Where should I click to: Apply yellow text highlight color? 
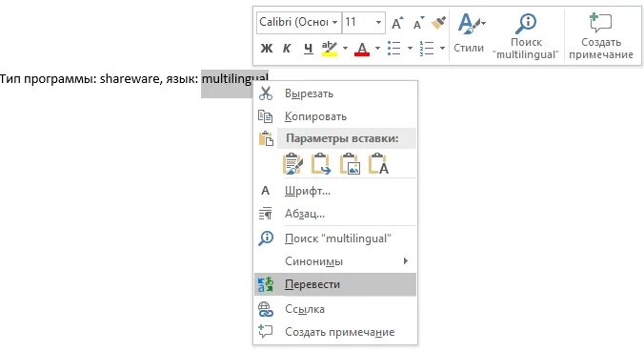coord(330,48)
